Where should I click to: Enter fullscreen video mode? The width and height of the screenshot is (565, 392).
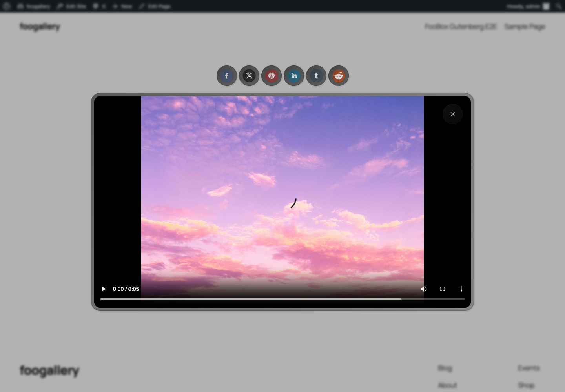pyautogui.click(x=443, y=289)
